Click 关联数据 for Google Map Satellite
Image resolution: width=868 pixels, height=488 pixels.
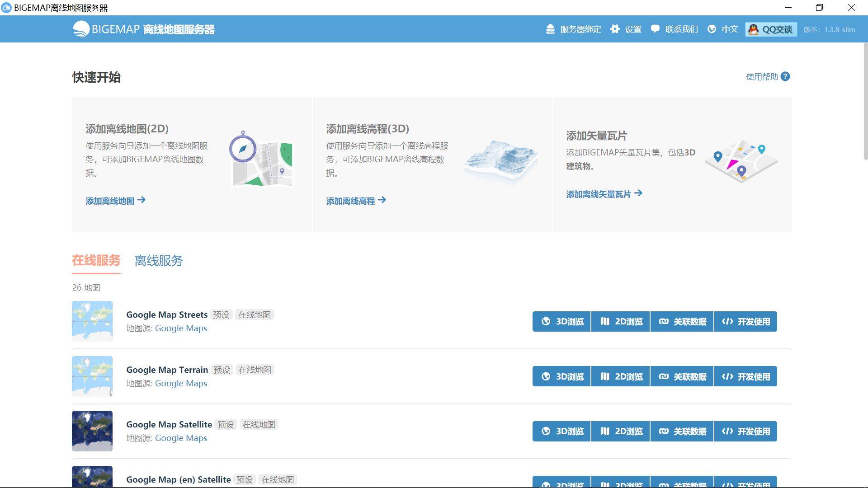click(682, 431)
